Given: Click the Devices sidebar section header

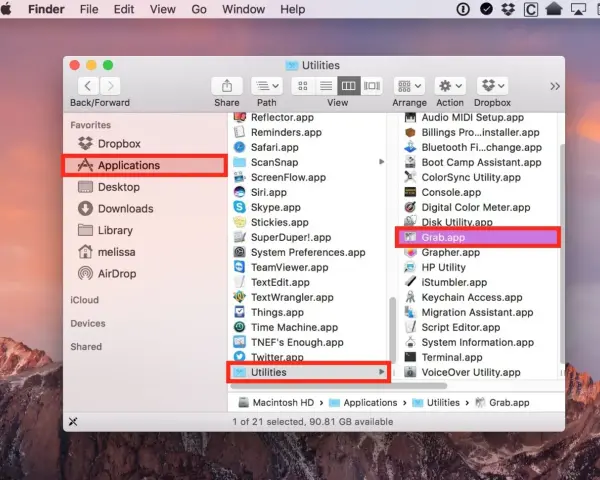Looking at the screenshot, I should tap(88, 323).
